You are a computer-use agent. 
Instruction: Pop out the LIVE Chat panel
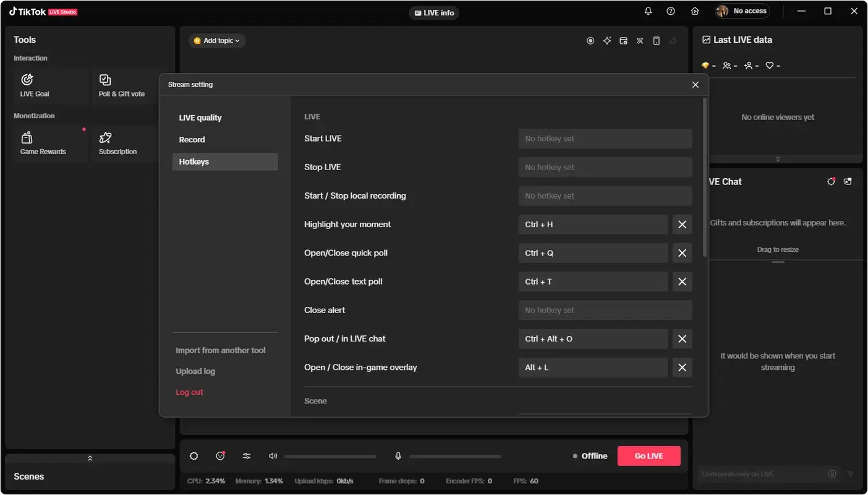point(848,181)
